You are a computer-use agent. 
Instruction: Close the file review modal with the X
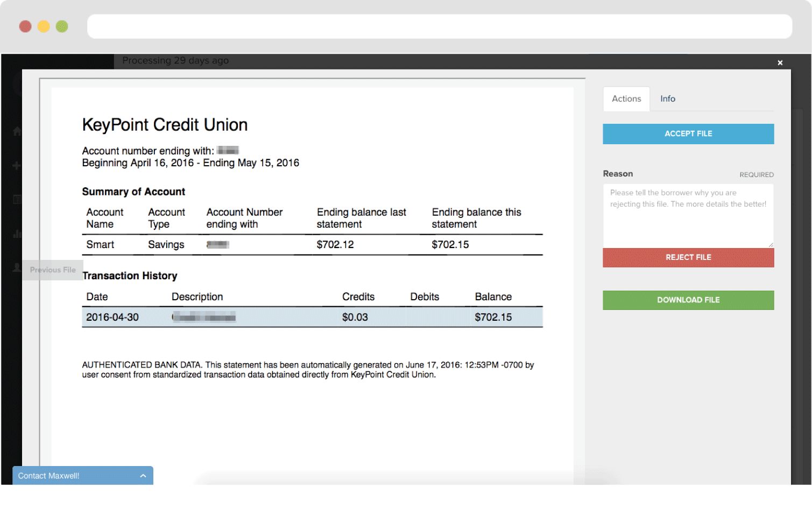coord(780,63)
